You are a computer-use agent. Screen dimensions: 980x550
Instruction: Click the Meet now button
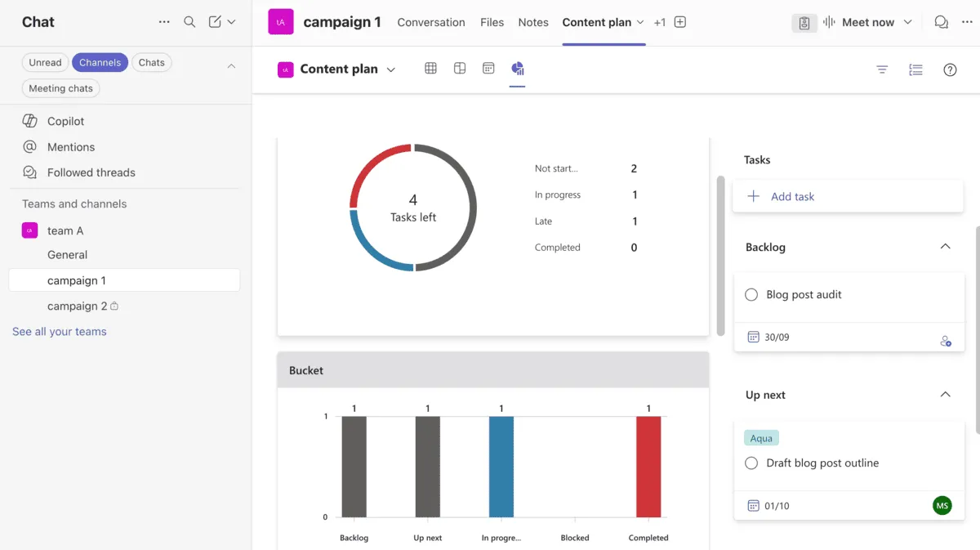(x=858, y=22)
